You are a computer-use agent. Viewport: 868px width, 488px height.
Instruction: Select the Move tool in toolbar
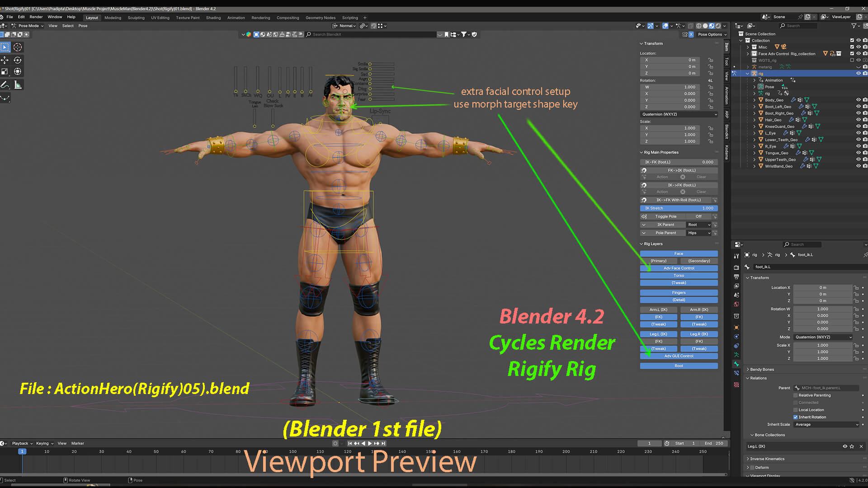[x=5, y=60]
